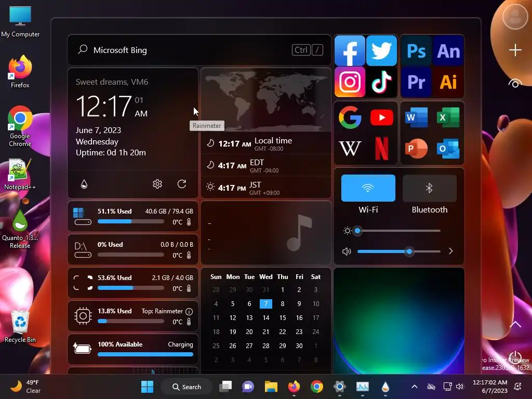Expand volume options with the right chevron
This screenshot has height=399, width=532.
click(x=450, y=251)
